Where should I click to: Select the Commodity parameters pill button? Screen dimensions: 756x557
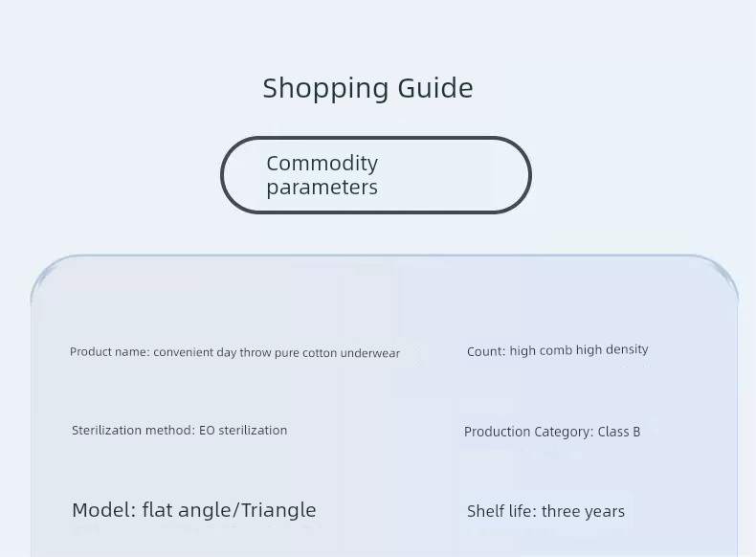(x=376, y=174)
